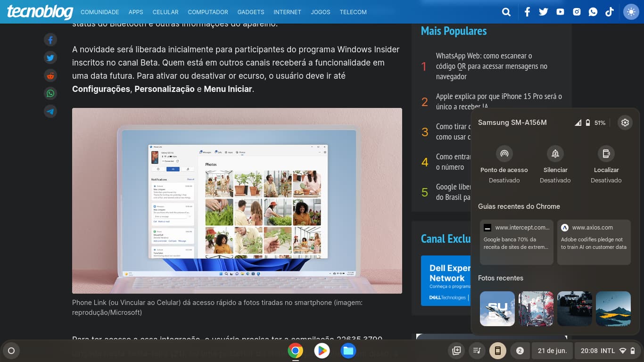Image resolution: width=644 pixels, height=362 pixels.
Task: Open the calendar date 21 de jun.
Action: click(x=552, y=351)
